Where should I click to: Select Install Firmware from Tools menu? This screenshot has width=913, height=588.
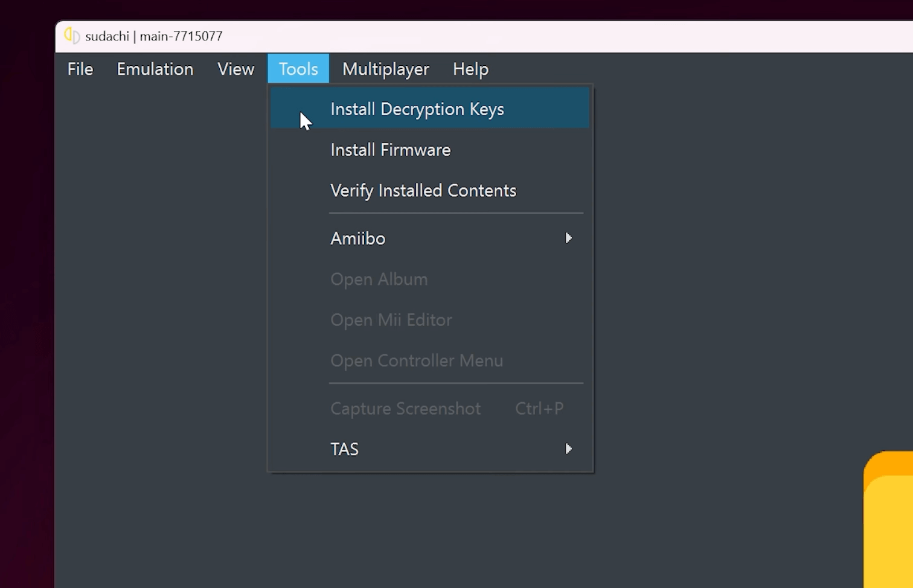point(390,150)
